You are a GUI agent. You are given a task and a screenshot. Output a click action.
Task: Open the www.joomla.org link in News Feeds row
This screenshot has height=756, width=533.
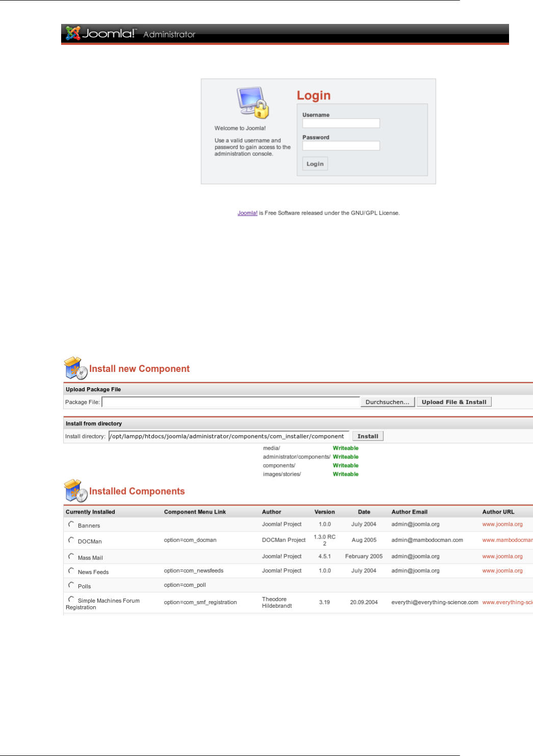point(502,571)
